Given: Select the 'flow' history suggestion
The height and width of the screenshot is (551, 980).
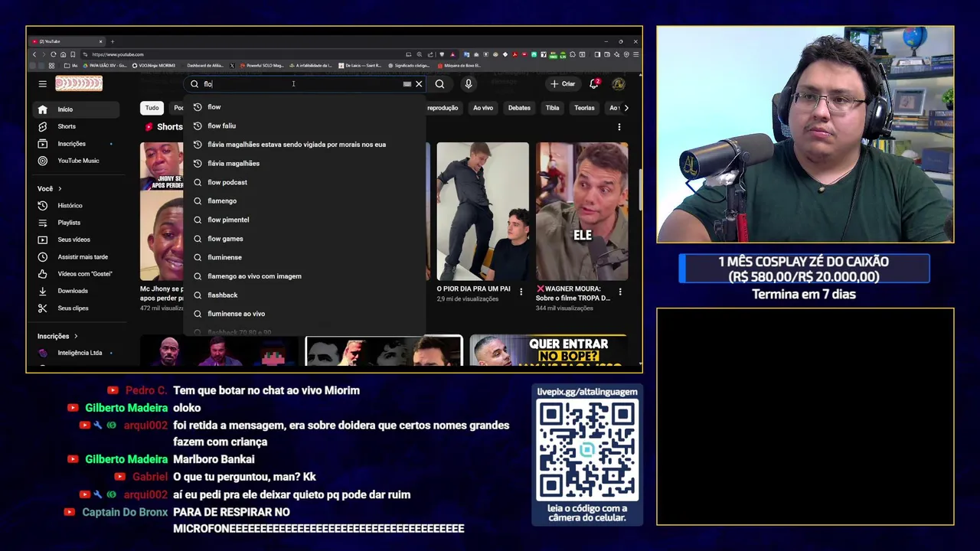Looking at the screenshot, I should click(305, 107).
